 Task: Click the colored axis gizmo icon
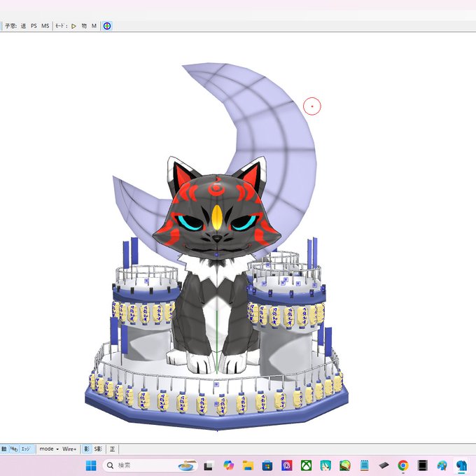[x=107, y=26]
